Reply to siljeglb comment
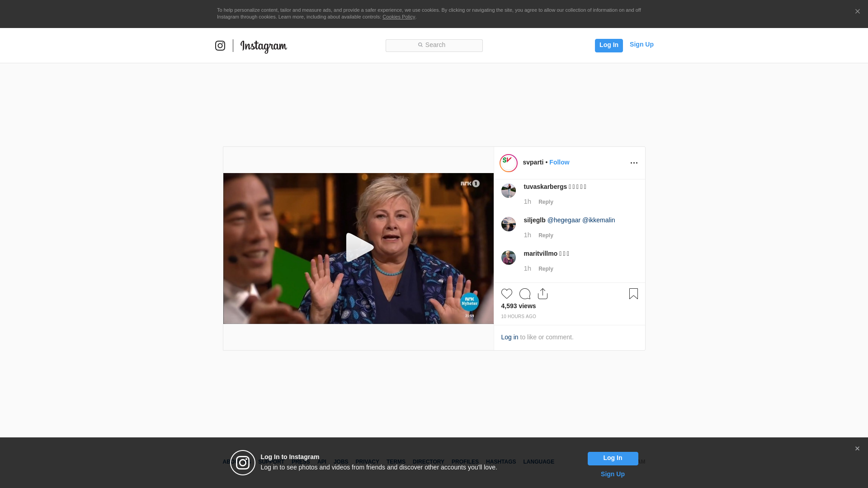This screenshot has width=868, height=488. pyautogui.click(x=546, y=235)
